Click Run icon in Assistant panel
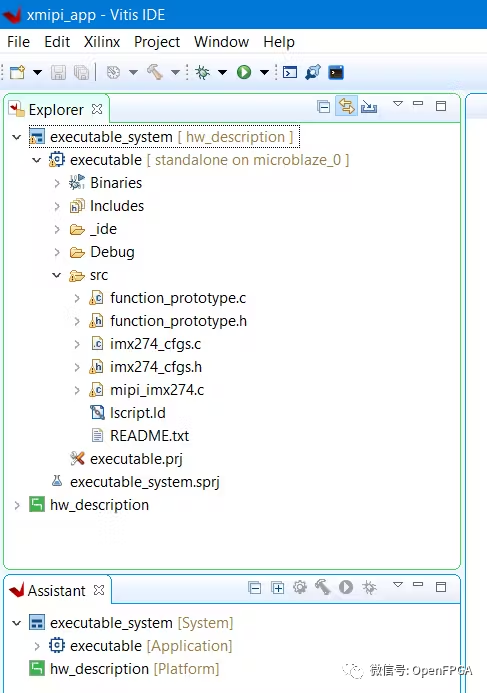Screen dimensions: 487x693 pyautogui.click(x=346, y=587)
